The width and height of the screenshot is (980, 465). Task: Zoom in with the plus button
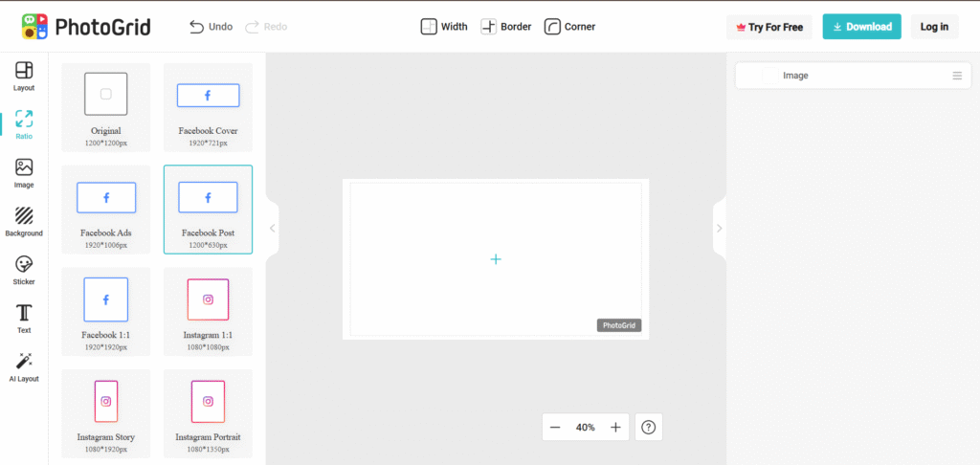click(x=615, y=428)
